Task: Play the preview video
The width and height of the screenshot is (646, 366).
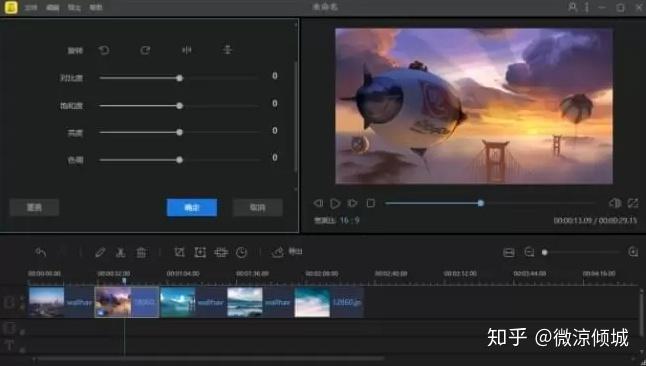Action: point(335,203)
